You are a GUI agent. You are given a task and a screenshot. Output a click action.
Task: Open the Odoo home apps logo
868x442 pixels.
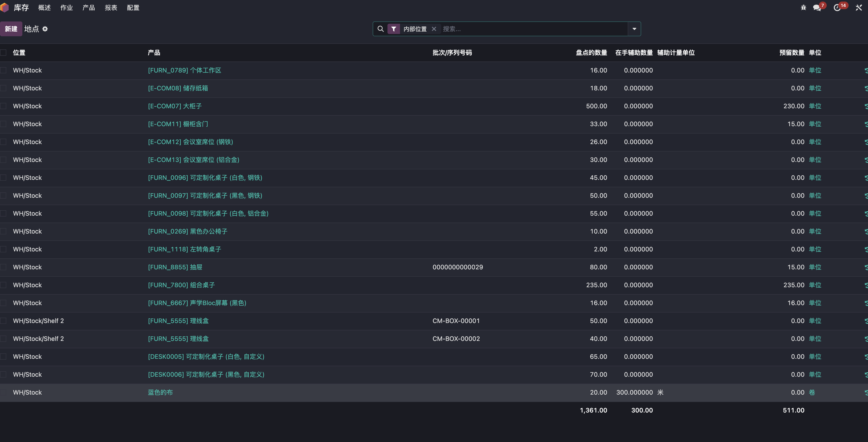(4, 7)
